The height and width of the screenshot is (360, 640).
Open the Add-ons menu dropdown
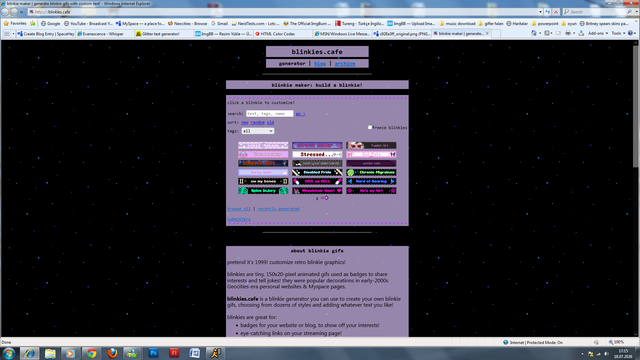[x=598, y=33]
